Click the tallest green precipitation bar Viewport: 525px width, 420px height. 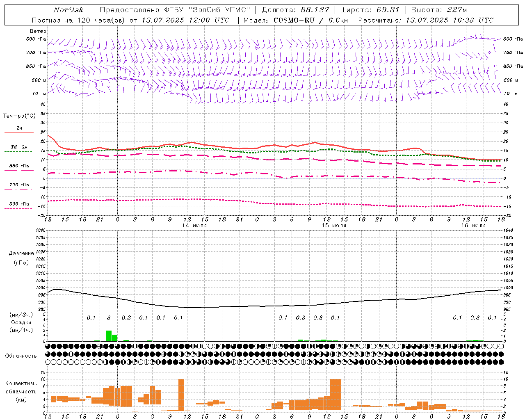click(x=109, y=336)
